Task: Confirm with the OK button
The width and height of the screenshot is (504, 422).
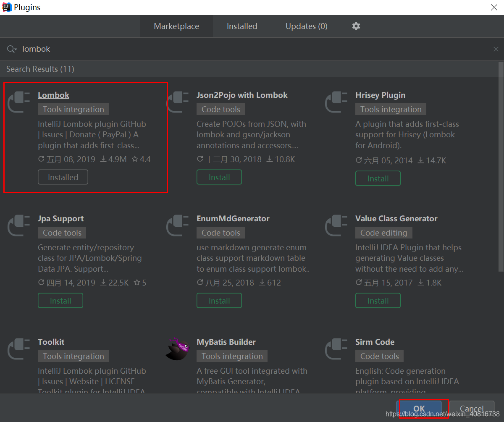Action: click(x=419, y=409)
